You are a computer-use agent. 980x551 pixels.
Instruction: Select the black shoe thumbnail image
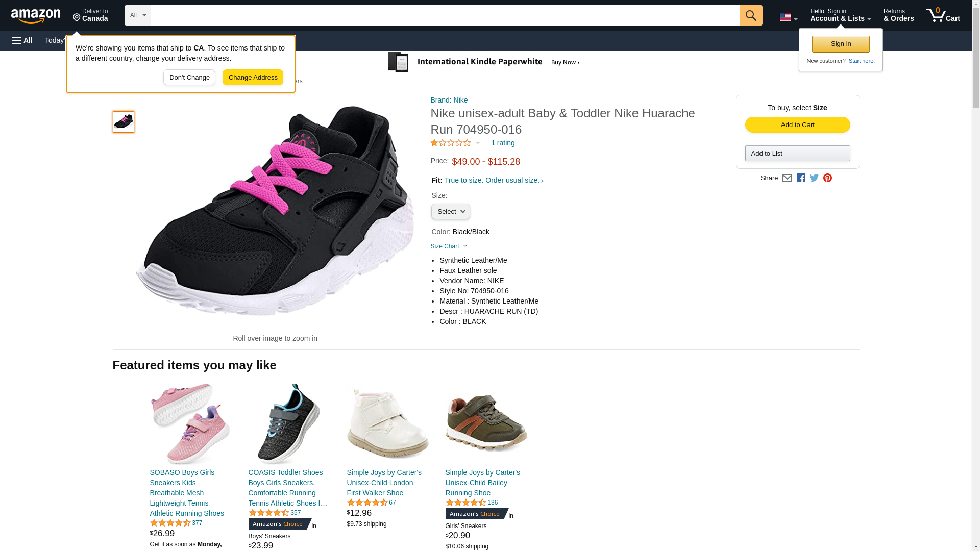[x=124, y=122]
